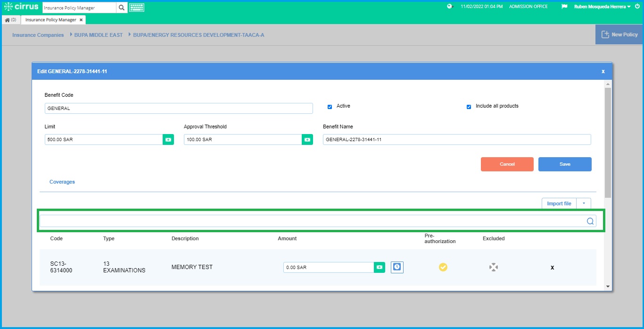Click the currency icon beside MEMORY TEST amount
This screenshot has height=329, width=644.
(x=380, y=267)
